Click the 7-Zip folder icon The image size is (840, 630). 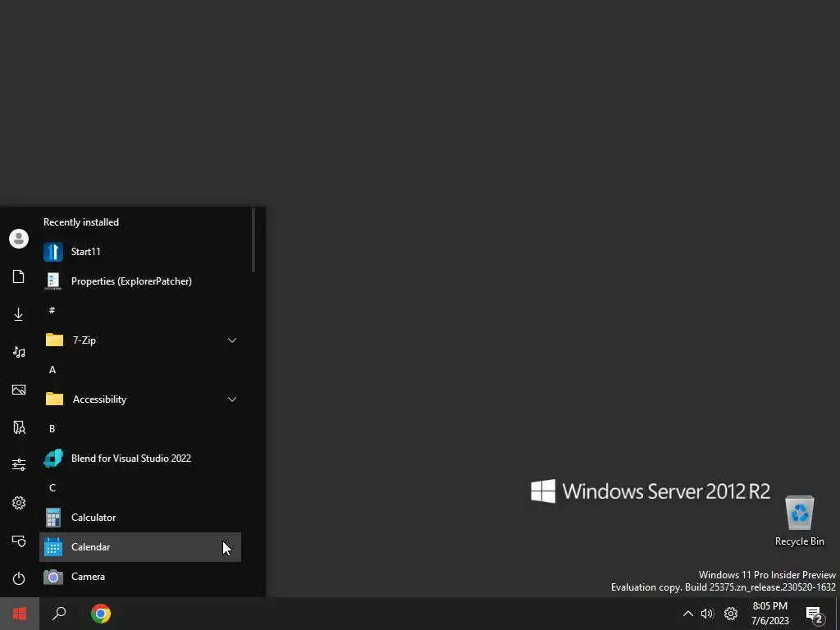54,340
